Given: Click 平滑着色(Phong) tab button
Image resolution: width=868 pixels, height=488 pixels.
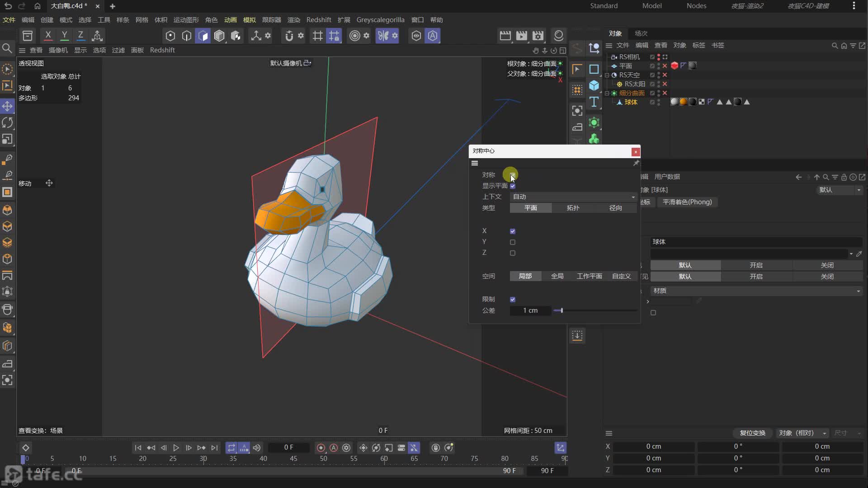Looking at the screenshot, I should point(687,202).
